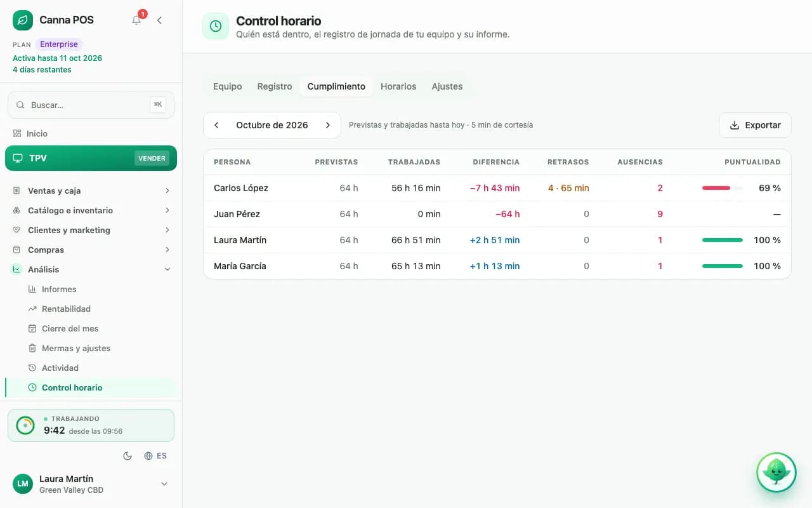Click the Control horario clock header icon
This screenshot has width=812, height=508.
[x=216, y=26]
